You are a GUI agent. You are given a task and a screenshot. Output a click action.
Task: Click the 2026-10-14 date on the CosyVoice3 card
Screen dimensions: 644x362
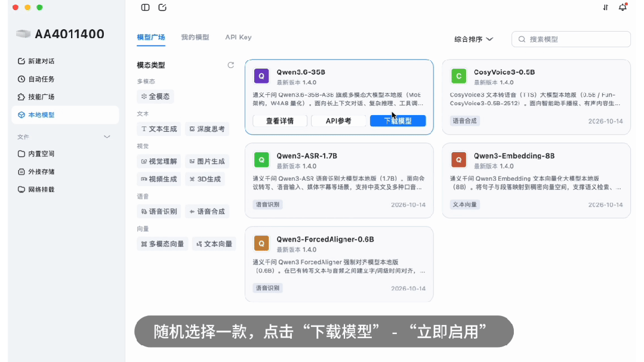click(605, 121)
